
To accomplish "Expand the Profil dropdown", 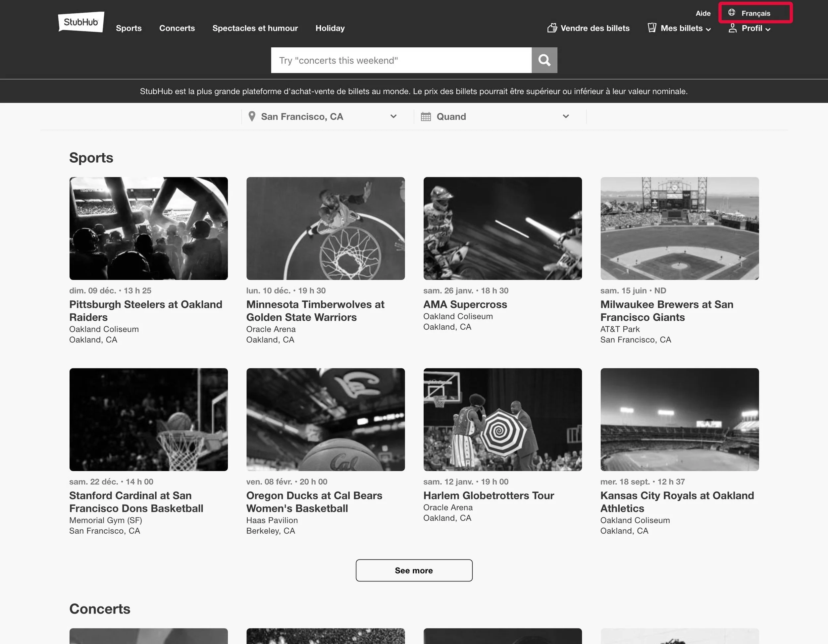I will point(756,28).
